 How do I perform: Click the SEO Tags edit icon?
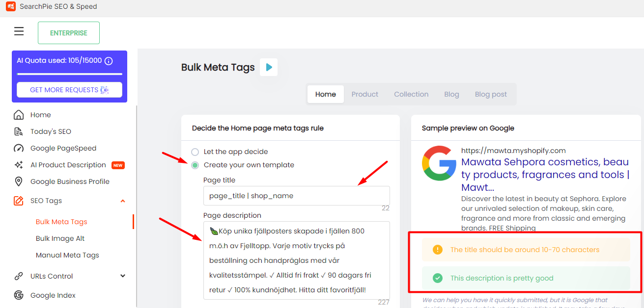19,201
